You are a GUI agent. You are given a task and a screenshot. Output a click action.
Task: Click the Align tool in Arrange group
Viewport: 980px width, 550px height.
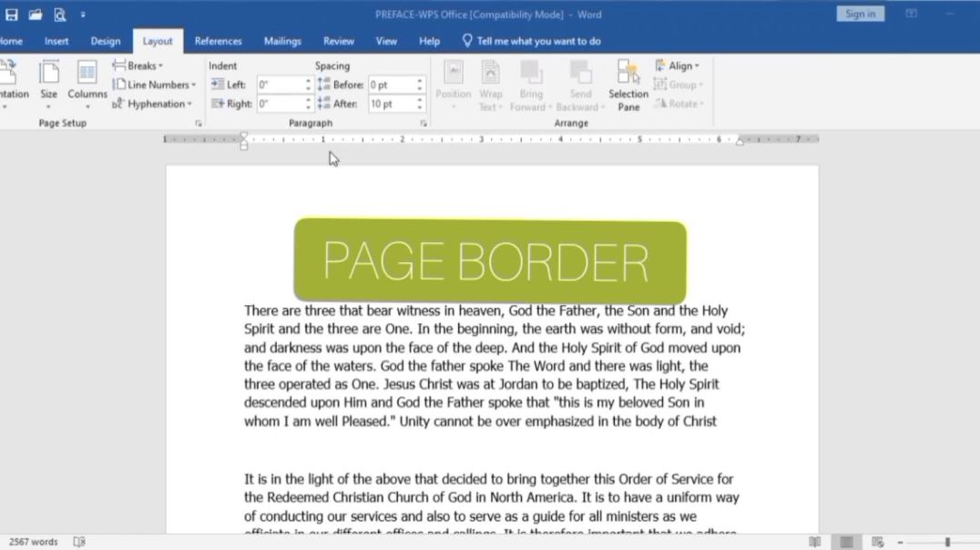tap(679, 65)
